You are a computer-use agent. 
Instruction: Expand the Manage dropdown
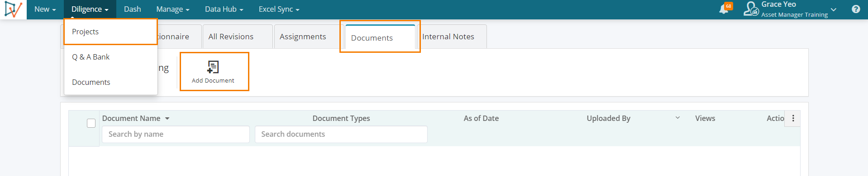pyautogui.click(x=173, y=9)
